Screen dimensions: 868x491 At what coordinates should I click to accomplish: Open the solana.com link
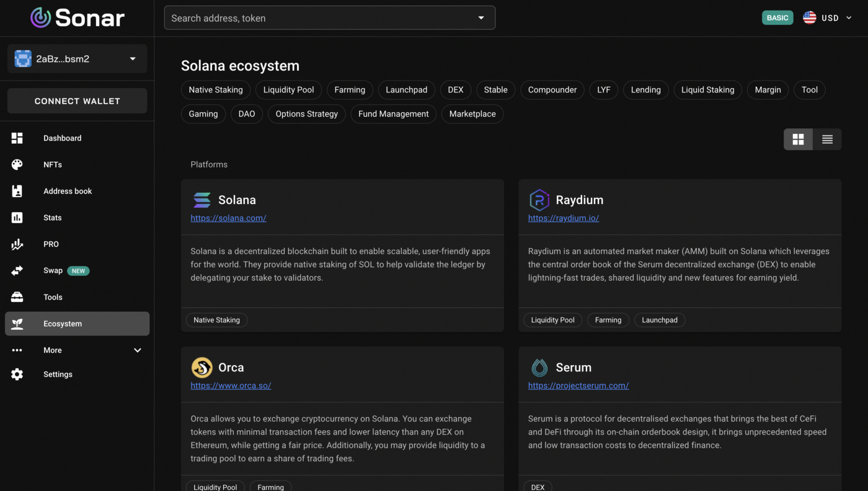tap(228, 218)
